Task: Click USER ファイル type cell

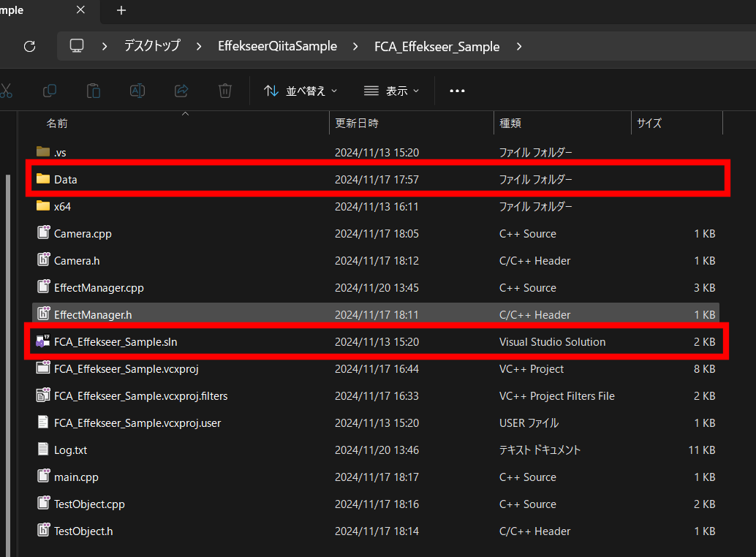Action: click(529, 423)
